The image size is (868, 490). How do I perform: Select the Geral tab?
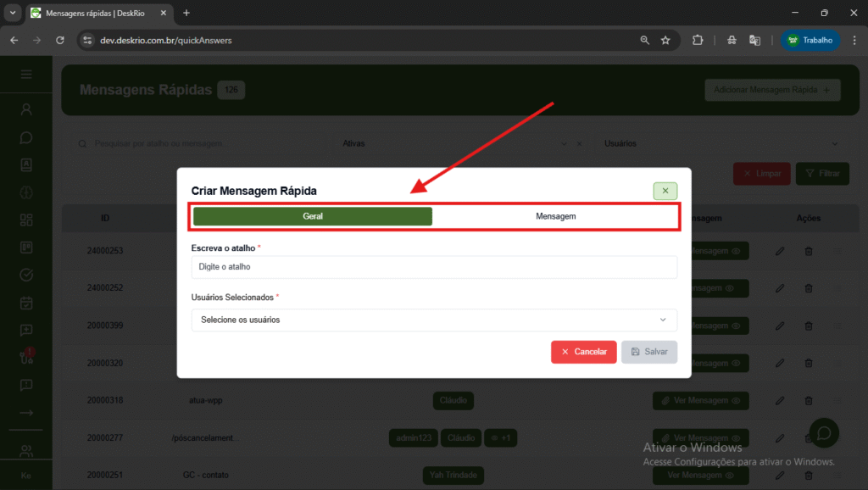tap(313, 216)
